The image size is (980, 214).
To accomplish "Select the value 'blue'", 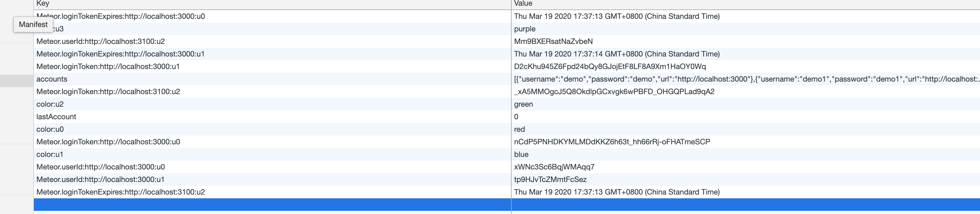I will point(521,154).
